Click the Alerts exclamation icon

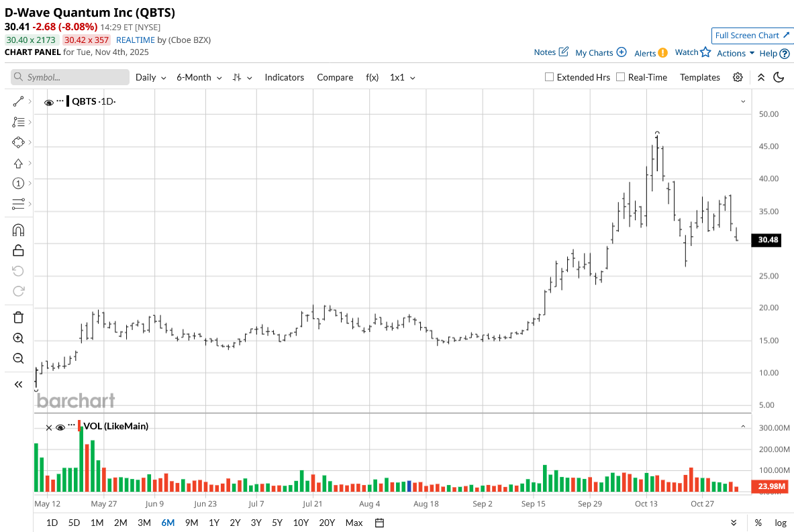663,52
